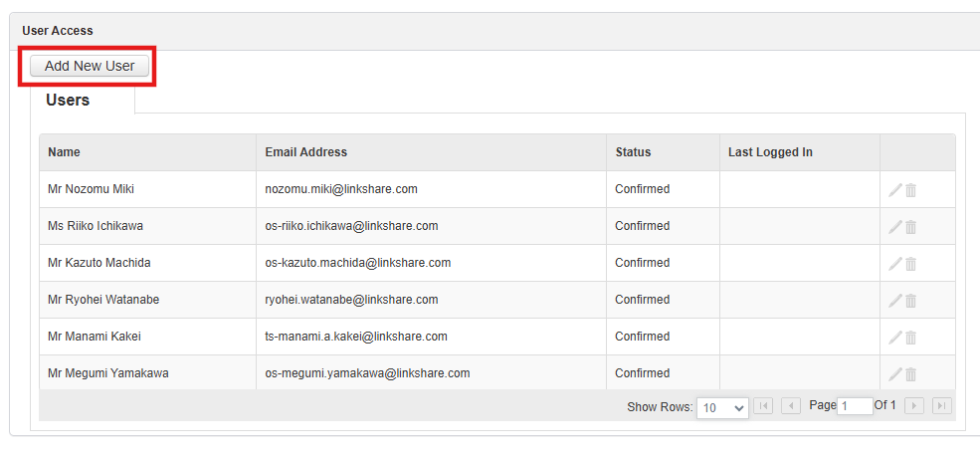980x460 pixels.
Task: Sort by Email Address column header
Action: (306, 152)
